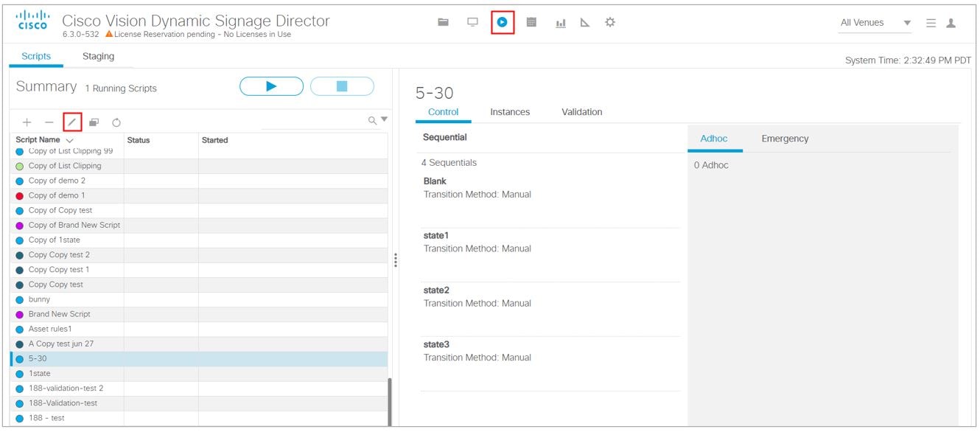The width and height of the screenshot is (980, 432).
Task: Click red color dot beside Copy of demo 1
Action: (20, 196)
